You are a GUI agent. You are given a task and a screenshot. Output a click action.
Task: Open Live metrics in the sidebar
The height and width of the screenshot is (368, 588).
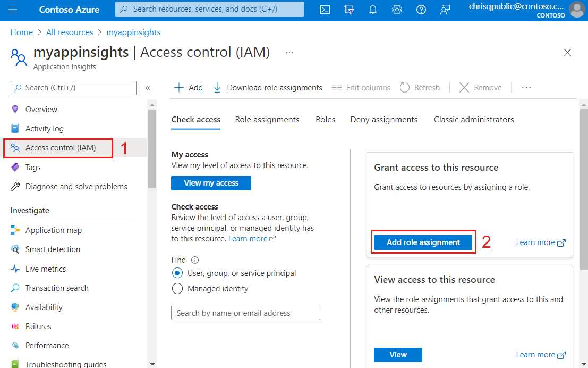46,269
